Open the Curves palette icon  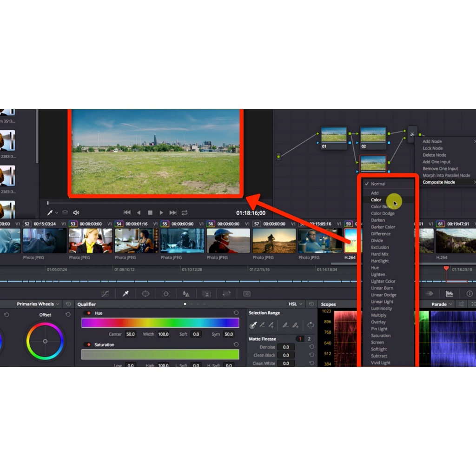pyautogui.click(x=105, y=294)
